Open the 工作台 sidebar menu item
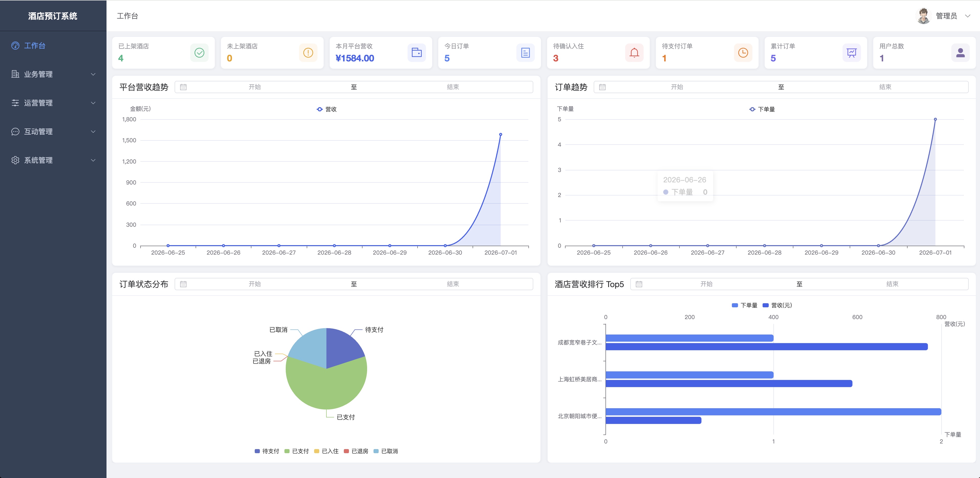 pyautogui.click(x=53, y=46)
